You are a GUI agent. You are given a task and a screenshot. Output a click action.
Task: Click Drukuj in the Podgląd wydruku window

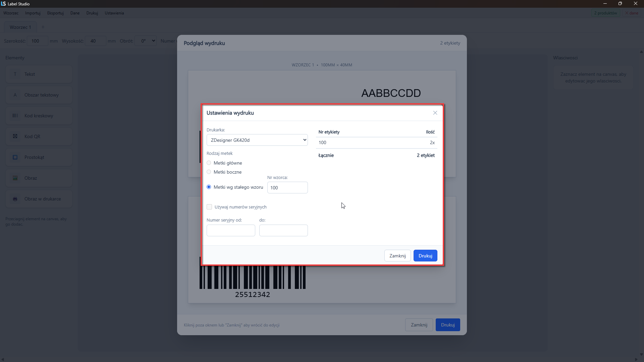point(448,325)
